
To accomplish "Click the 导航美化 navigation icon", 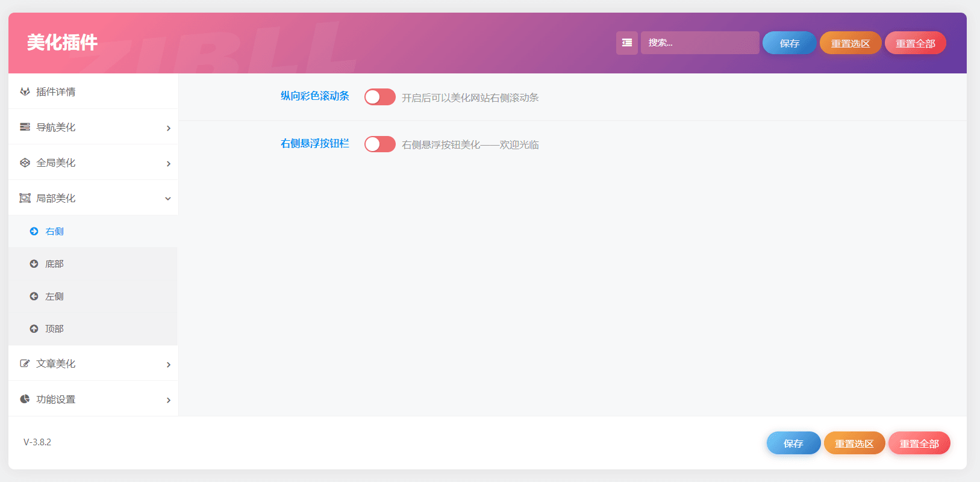I will pos(25,127).
